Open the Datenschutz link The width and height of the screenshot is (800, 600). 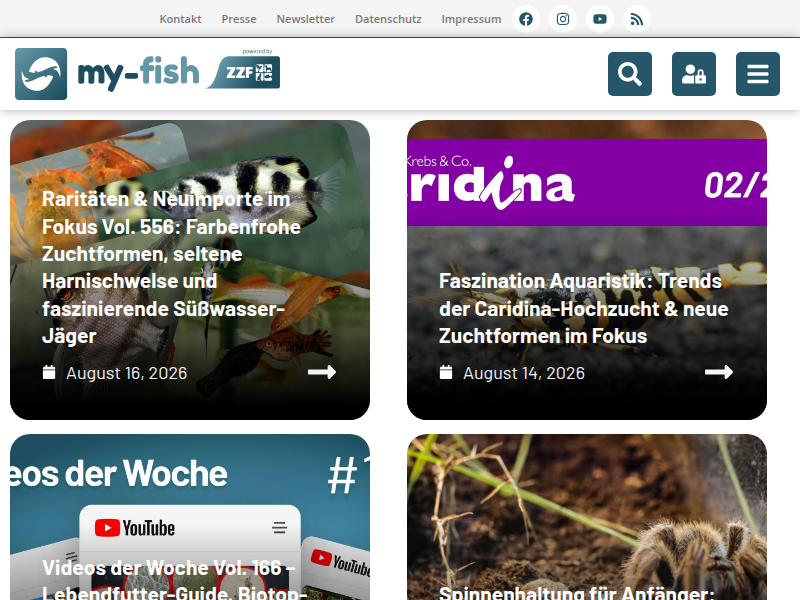click(388, 19)
